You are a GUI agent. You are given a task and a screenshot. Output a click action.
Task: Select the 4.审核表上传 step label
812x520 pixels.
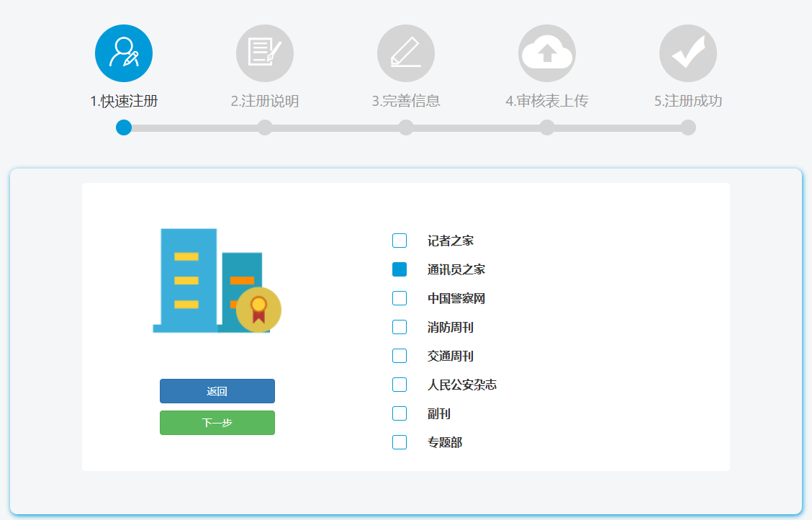(x=547, y=101)
